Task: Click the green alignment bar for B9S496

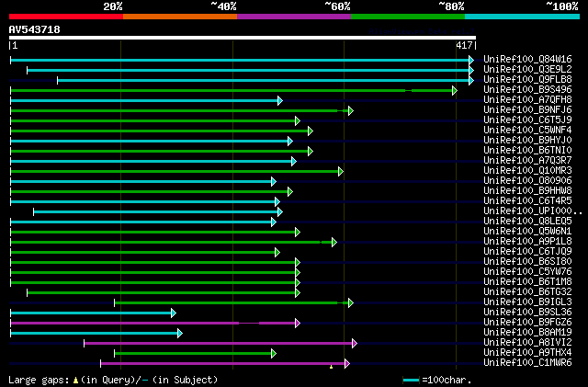Action: coord(232,90)
